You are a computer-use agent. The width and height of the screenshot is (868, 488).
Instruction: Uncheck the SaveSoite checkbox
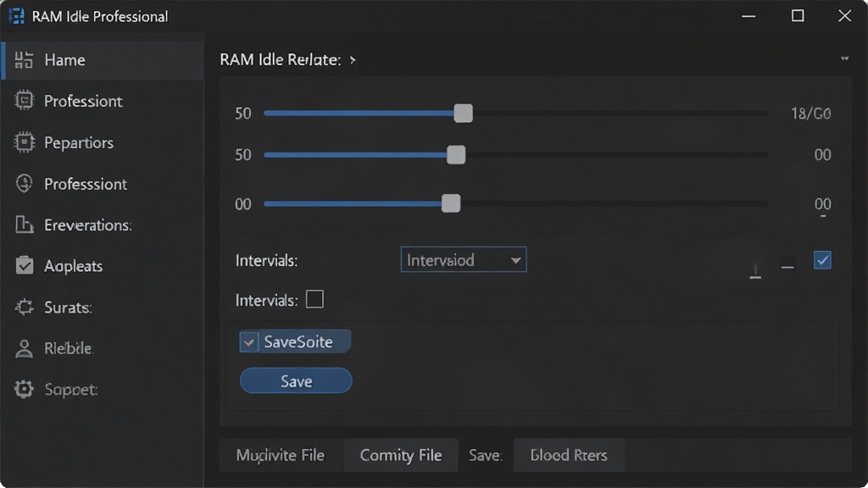point(248,342)
